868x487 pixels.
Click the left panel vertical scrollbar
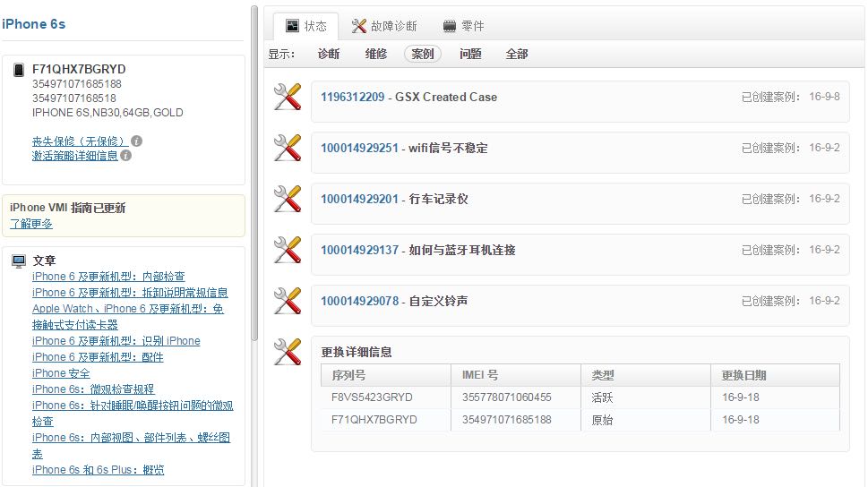[254, 173]
